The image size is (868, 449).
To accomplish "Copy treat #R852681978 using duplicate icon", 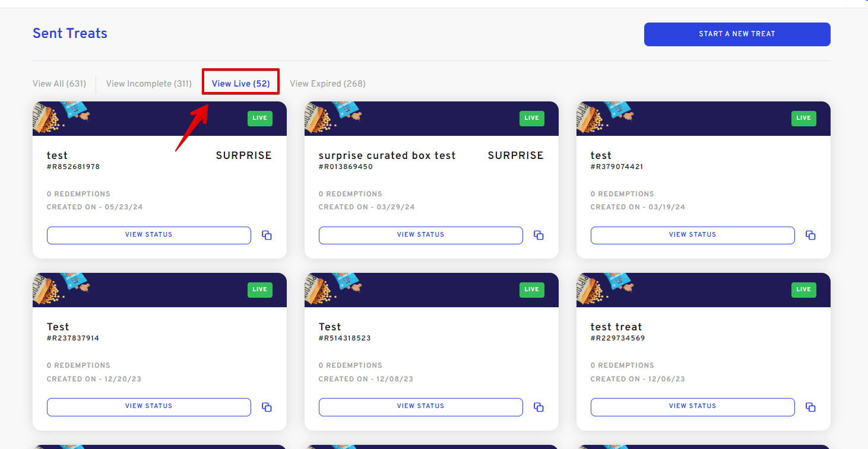I will coord(267,235).
